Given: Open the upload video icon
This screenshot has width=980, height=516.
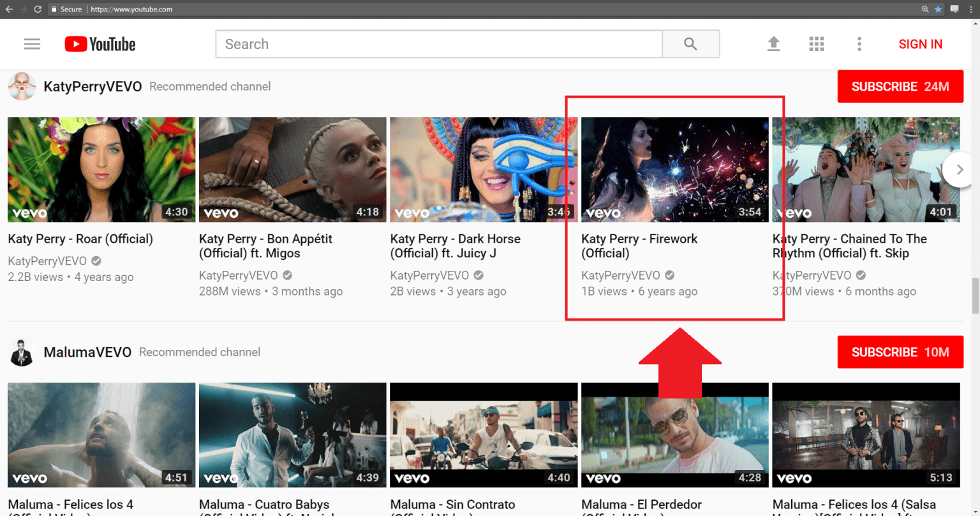Looking at the screenshot, I should 773,43.
